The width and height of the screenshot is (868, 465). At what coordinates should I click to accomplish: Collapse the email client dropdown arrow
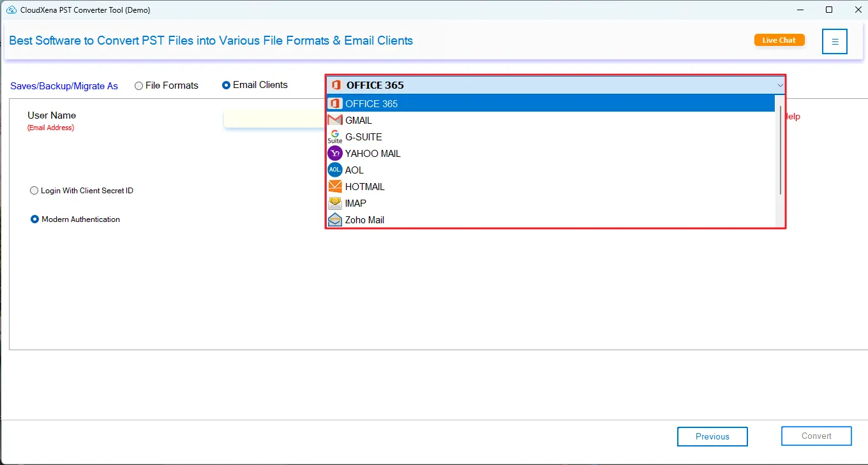click(780, 85)
